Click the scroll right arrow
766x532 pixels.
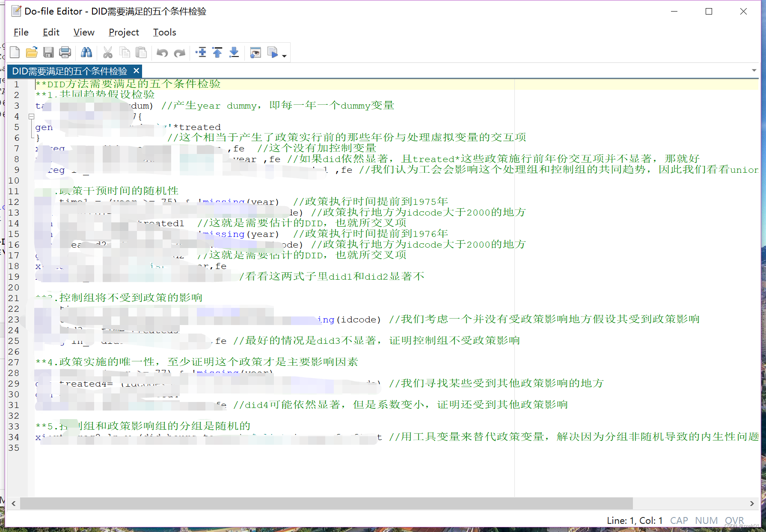pyautogui.click(x=752, y=503)
